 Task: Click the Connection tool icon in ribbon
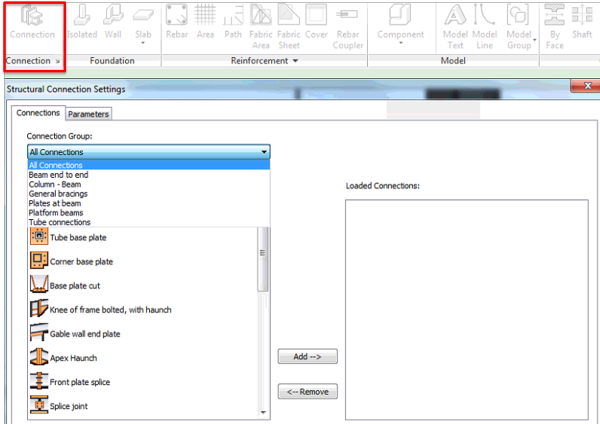tap(33, 20)
